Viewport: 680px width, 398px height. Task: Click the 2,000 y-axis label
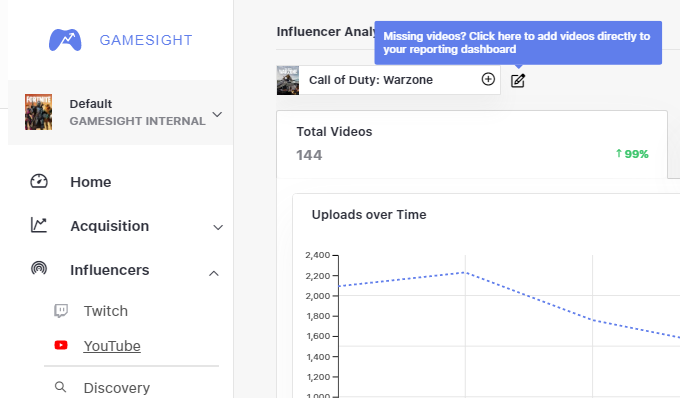[318, 296]
